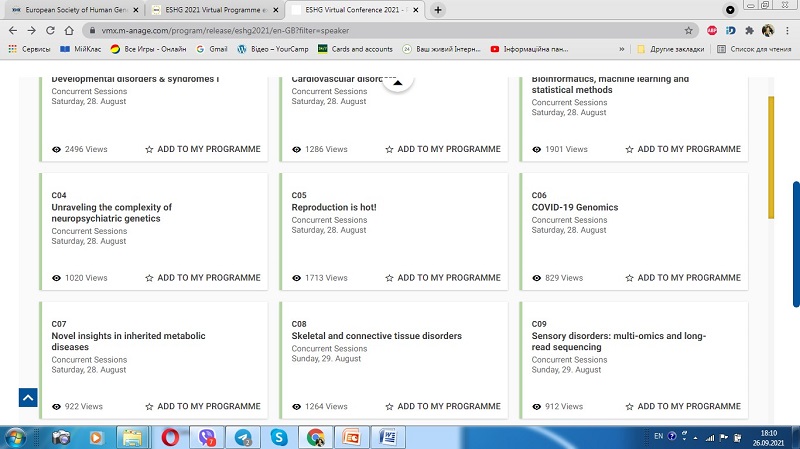Image resolution: width=800 pixels, height=449 pixels.
Task: Open the Chrome profile dropdown arrow
Action: point(730,9)
